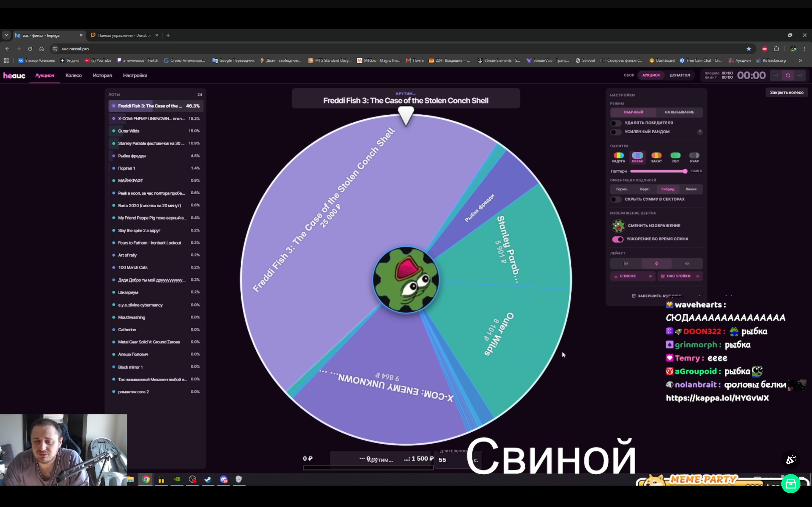Open the YouTube bookmark
This screenshot has width=812, height=507.
pyautogui.click(x=98, y=61)
